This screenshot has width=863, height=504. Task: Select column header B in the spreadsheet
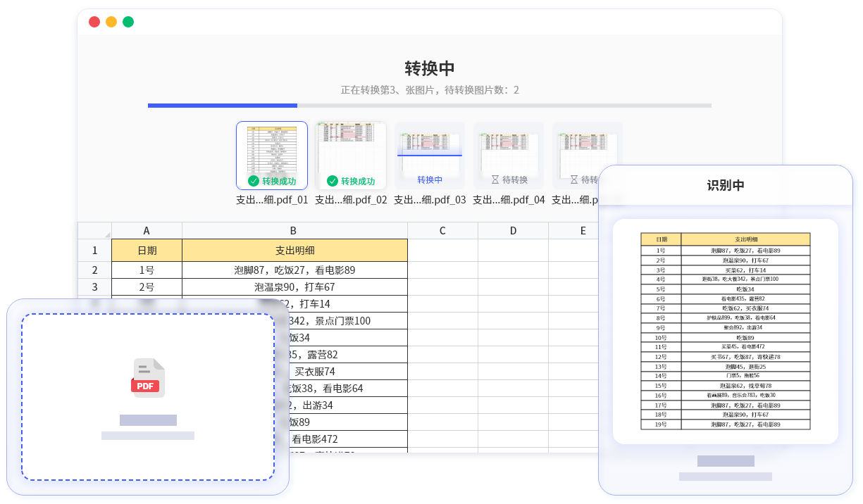pyautogui.click(x=293, y=230)
